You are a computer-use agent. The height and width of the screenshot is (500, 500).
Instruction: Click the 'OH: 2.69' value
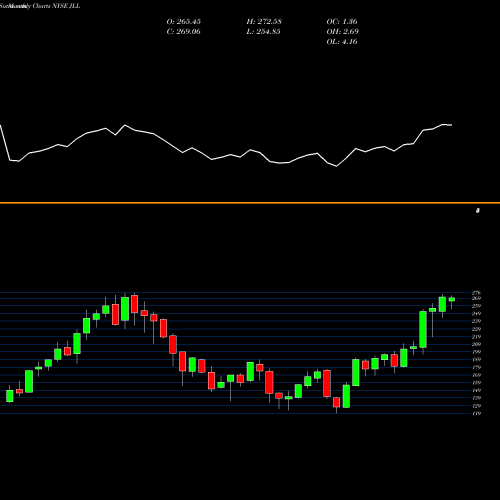343,32
